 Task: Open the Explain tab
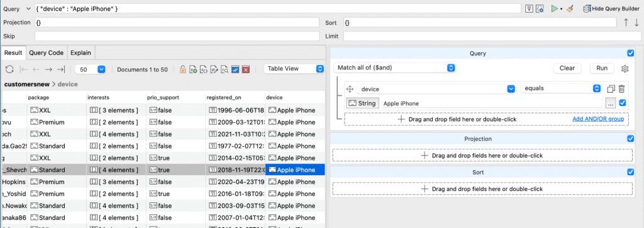point(81,53)
